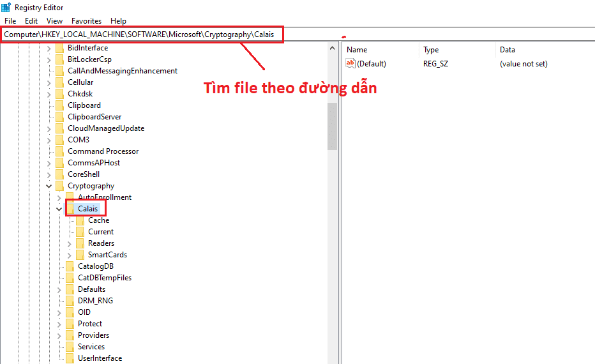
Task: Select the BitLockerCsp folder icon
Action: [x=59, y=59]
